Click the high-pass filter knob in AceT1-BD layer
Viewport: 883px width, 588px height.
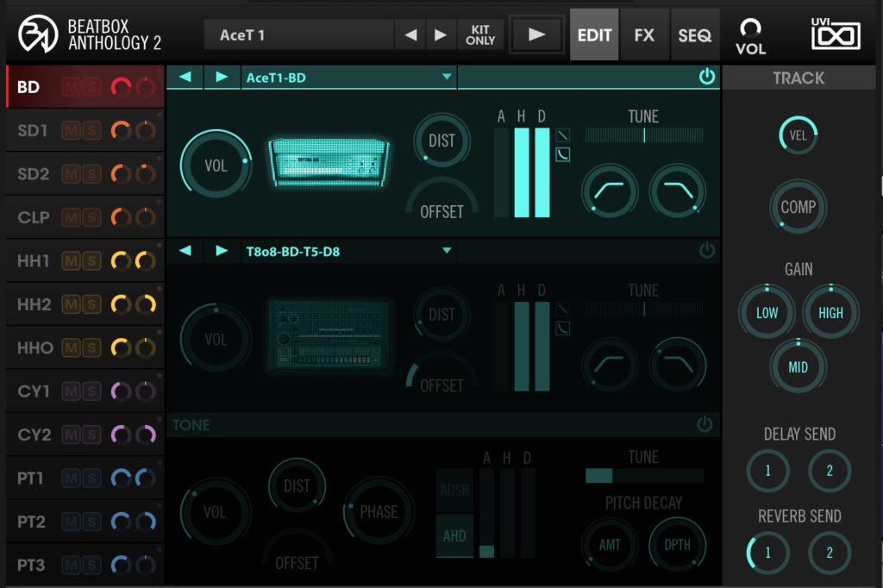tap(610, 191)
